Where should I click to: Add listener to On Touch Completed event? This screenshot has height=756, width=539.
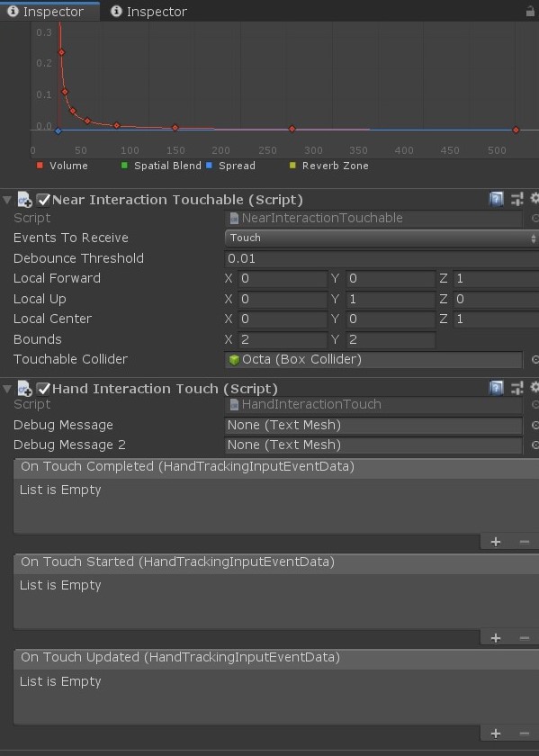495,542
